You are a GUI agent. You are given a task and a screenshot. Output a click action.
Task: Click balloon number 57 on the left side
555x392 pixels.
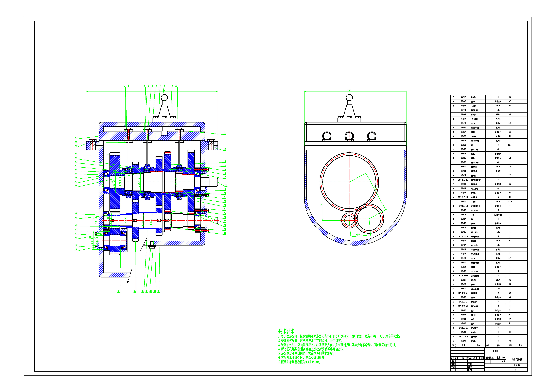coord(76,138)
